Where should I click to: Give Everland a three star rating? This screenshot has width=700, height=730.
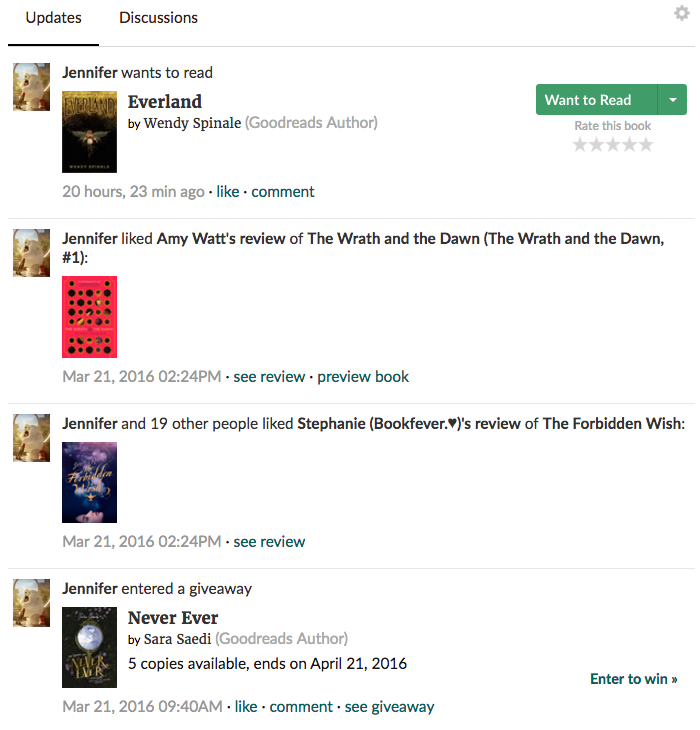(613, 145)
